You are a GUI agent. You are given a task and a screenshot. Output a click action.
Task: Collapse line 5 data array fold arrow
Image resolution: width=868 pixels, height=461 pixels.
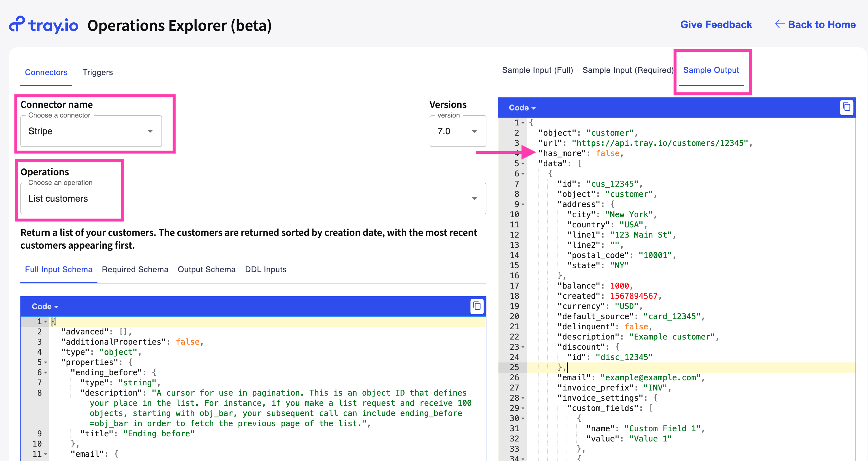click(x=523, y=164)
